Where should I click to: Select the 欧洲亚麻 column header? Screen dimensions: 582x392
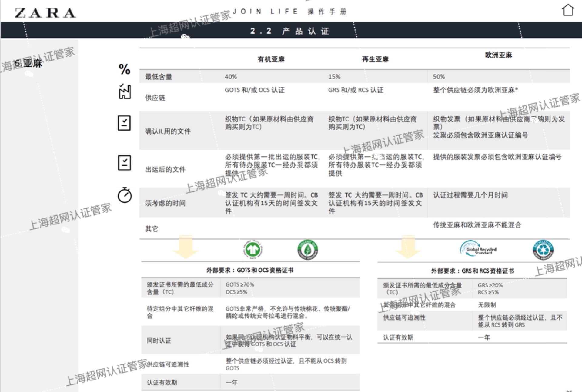coord(498,55)
